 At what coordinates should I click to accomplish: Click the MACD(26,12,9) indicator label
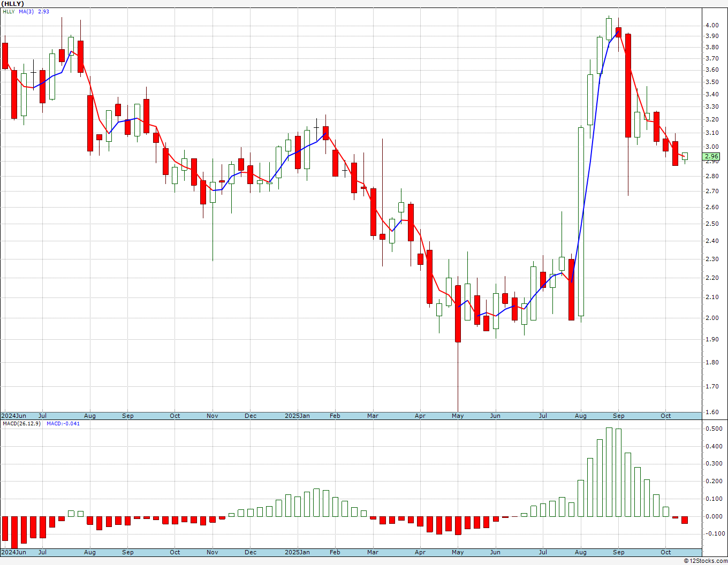(22, 423)
